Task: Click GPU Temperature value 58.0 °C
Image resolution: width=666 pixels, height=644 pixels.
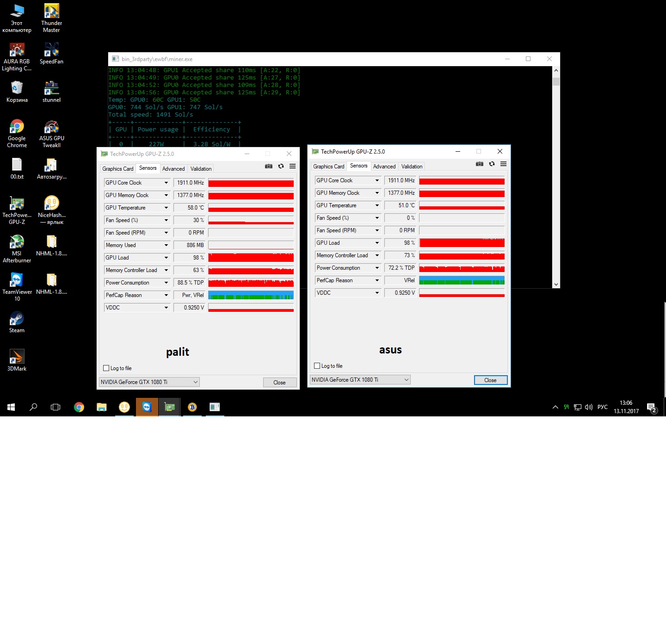Action: coord(189,208)
